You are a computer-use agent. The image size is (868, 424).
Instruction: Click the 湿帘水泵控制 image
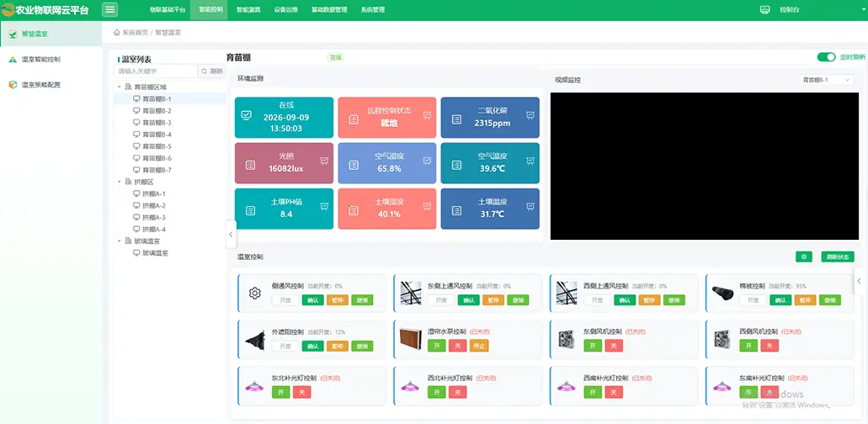(410, 339)
